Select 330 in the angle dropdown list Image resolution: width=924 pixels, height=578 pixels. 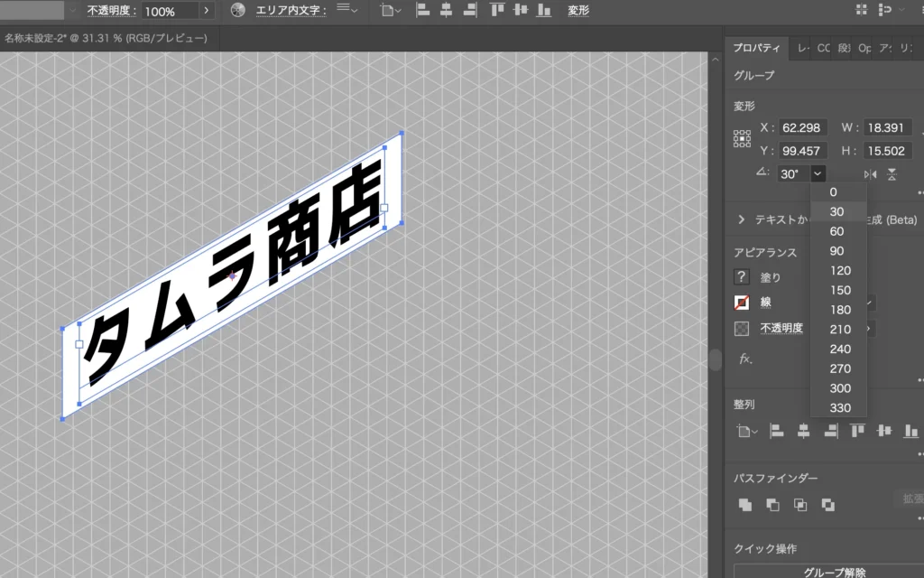tap(839, 407)
